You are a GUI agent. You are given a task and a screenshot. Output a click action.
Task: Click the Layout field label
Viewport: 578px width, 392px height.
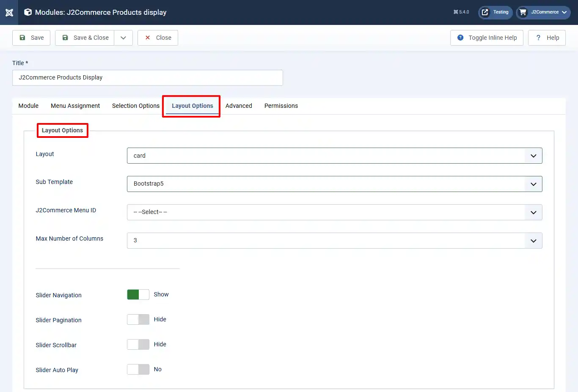(45, 154)
